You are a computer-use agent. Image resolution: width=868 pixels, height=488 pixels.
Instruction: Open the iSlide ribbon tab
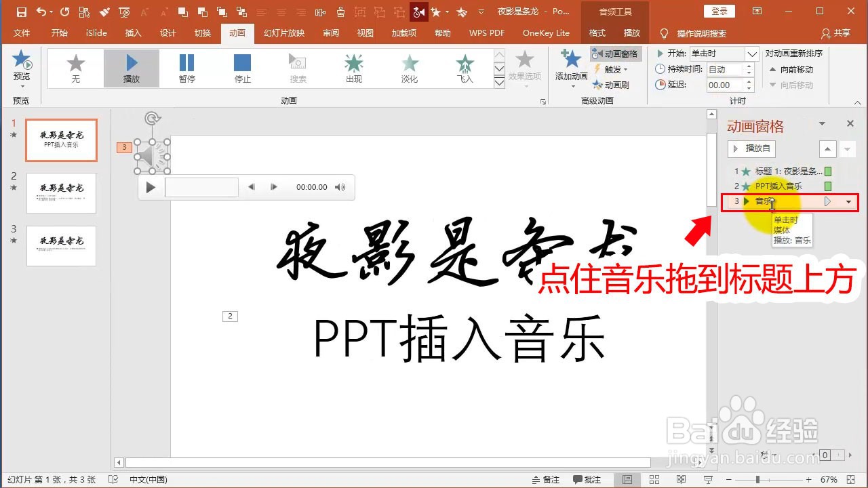click(96, 33)
